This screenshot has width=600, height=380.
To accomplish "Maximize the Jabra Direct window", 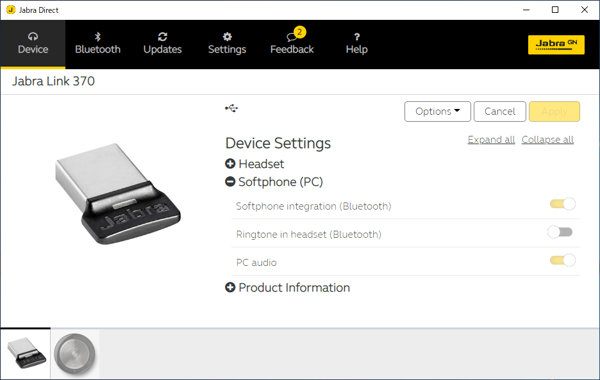I will (555, 10).
